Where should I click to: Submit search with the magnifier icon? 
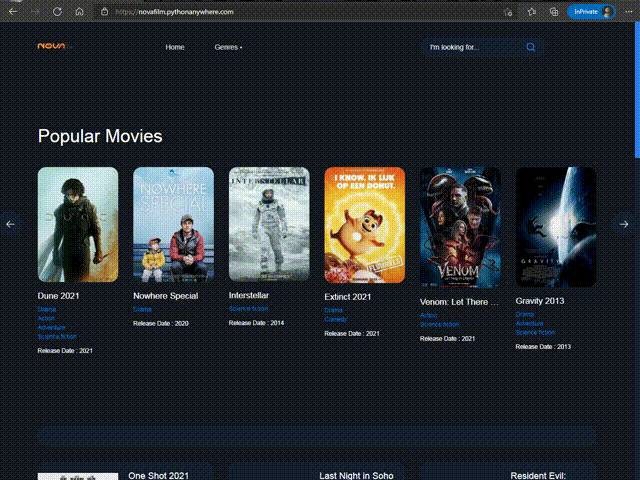coord(531,47)
